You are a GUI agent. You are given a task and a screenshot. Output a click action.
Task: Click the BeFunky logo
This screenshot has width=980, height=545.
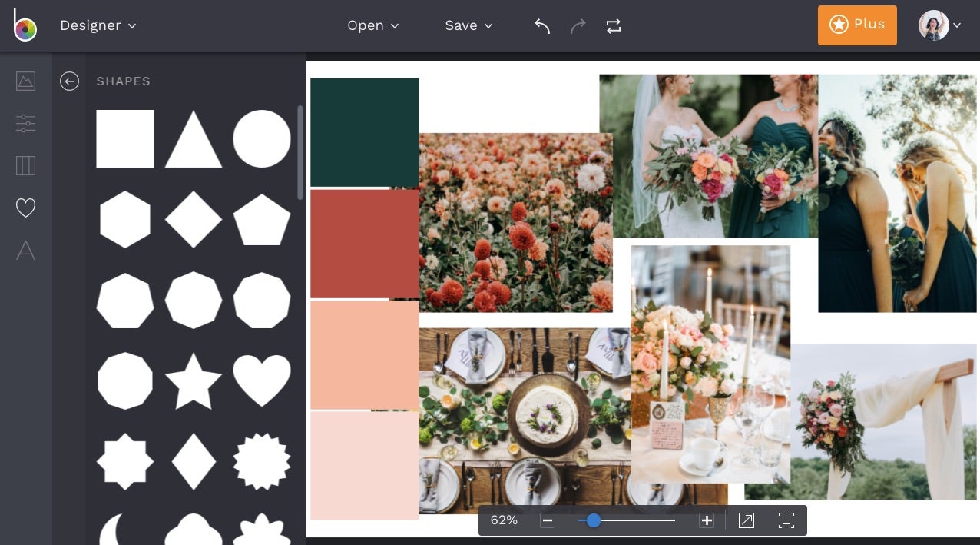24,25
